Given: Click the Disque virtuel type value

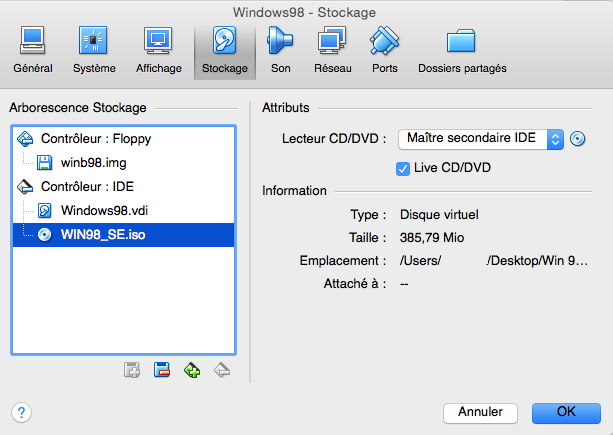Looking at the screenshot, I should coord(439,215).
